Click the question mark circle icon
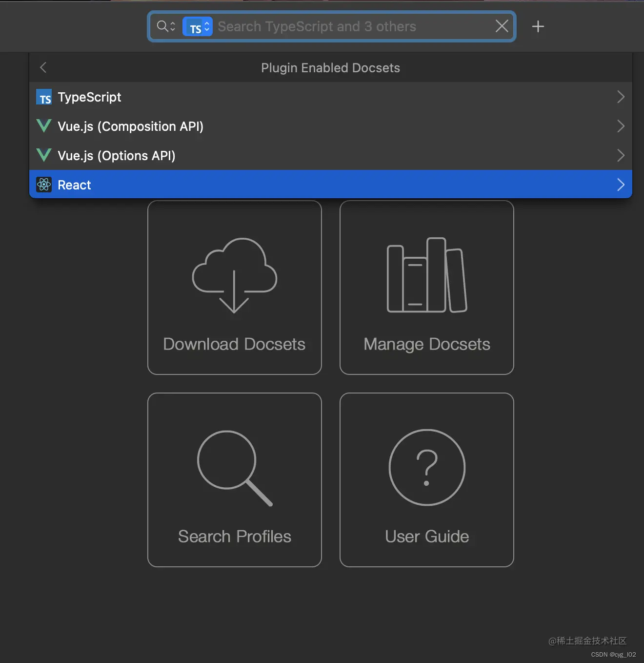644x663 pixels. click(x=427, y=467)
